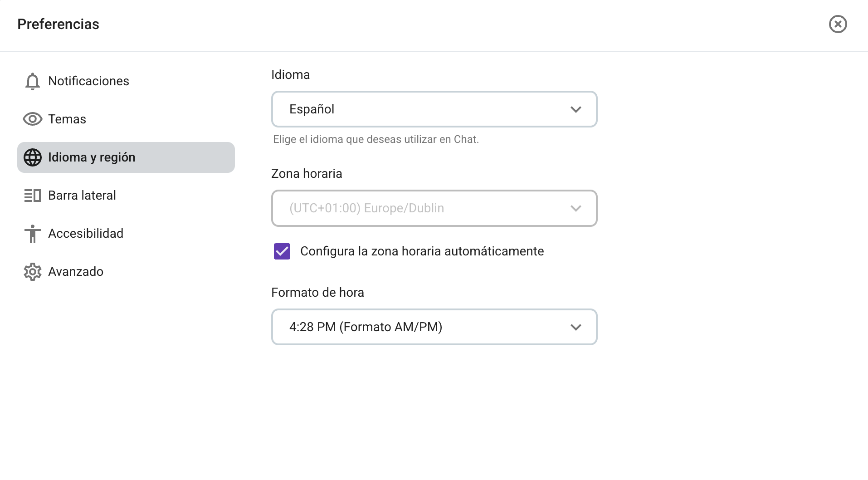Go to Barra lateral settings
Screen dimensions: 868x480
point(82,196)
